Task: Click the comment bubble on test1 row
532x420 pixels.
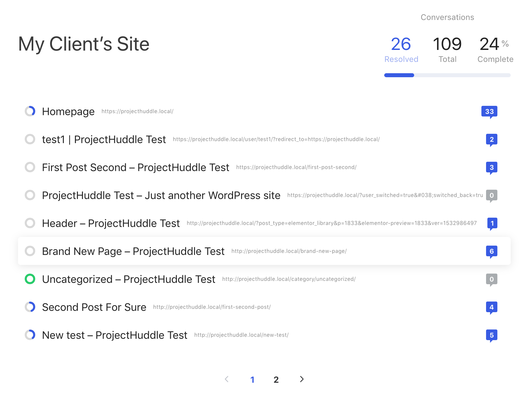Action: point(491,139)
